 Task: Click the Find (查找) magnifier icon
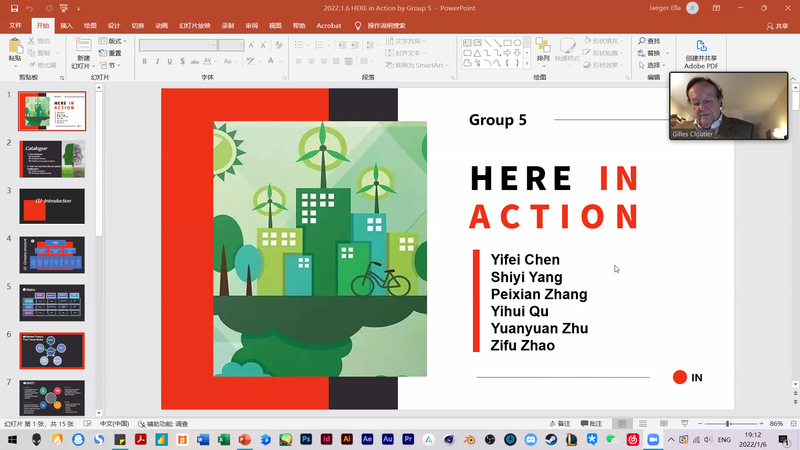[642, 41]
